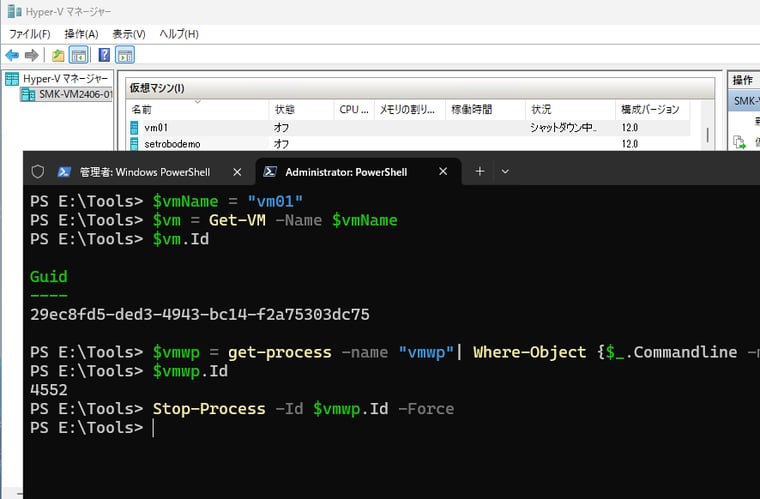
Task: Sort by the 状態 column header
Action: pos(301,109)
